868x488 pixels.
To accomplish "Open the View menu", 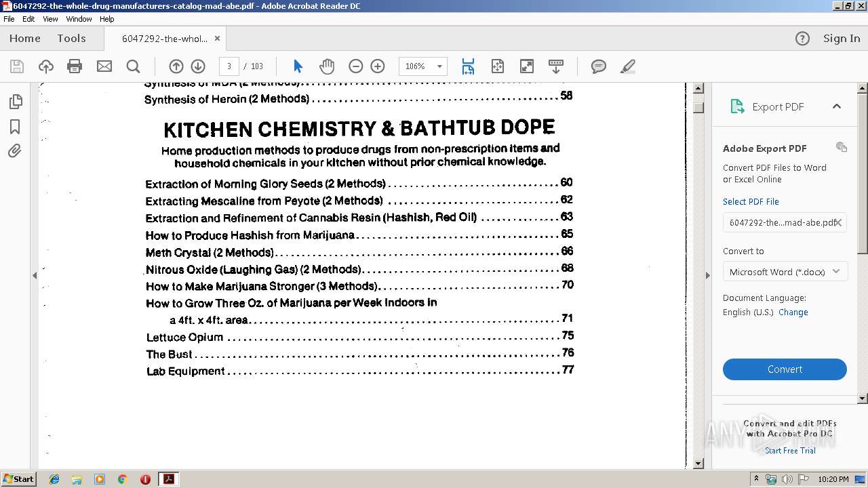I will (x=51, y=19).
